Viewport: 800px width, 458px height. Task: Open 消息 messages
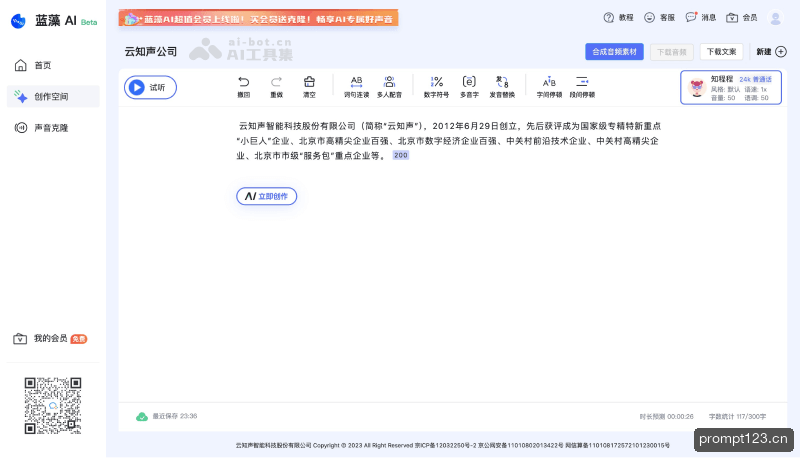(x=701, y=17)
